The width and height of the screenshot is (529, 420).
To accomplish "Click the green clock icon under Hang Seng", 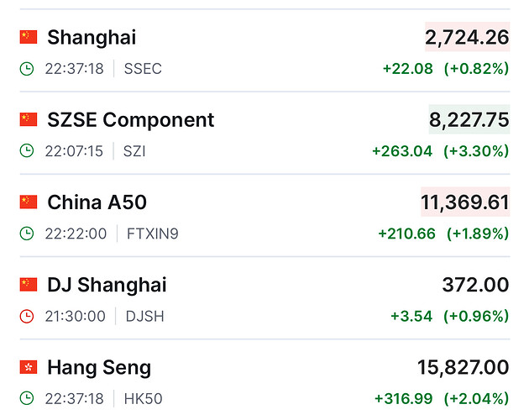I will click(27, 399).
